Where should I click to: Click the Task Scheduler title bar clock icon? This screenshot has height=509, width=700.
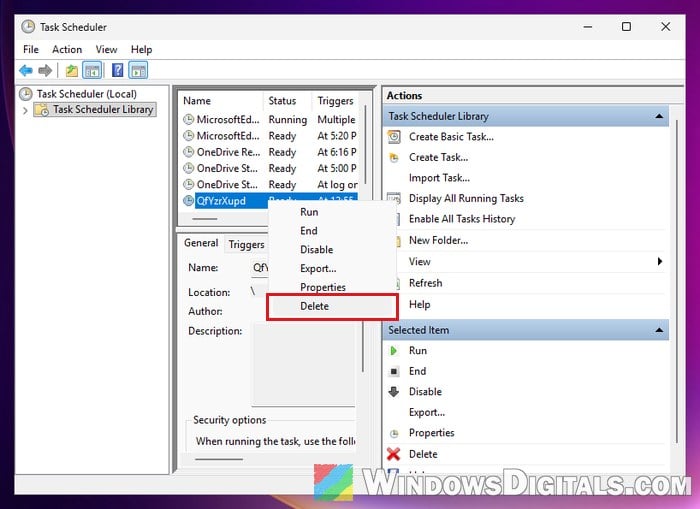tap(28, 27)
